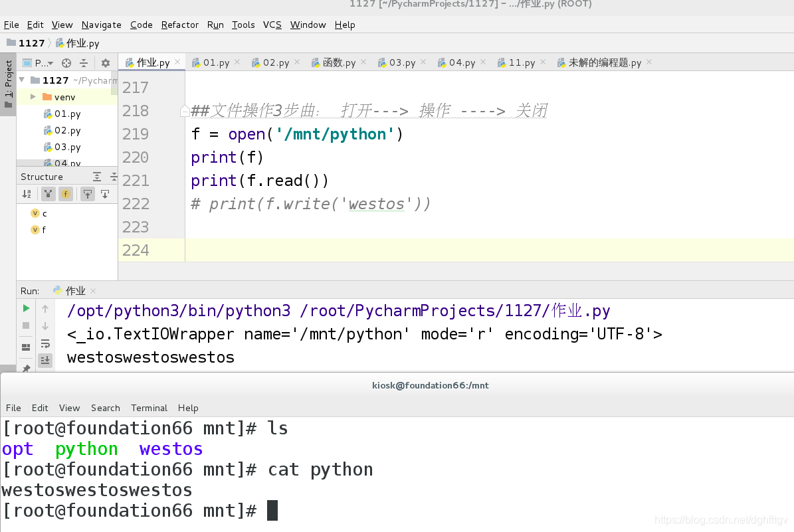The image size is (794, 532).
Task: Click the open('/mnt/python') code line
Action: point(297,134)
